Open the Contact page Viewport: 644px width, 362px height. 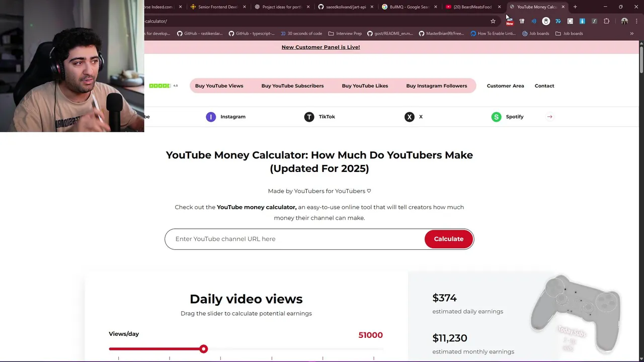[x=544, y=86]
